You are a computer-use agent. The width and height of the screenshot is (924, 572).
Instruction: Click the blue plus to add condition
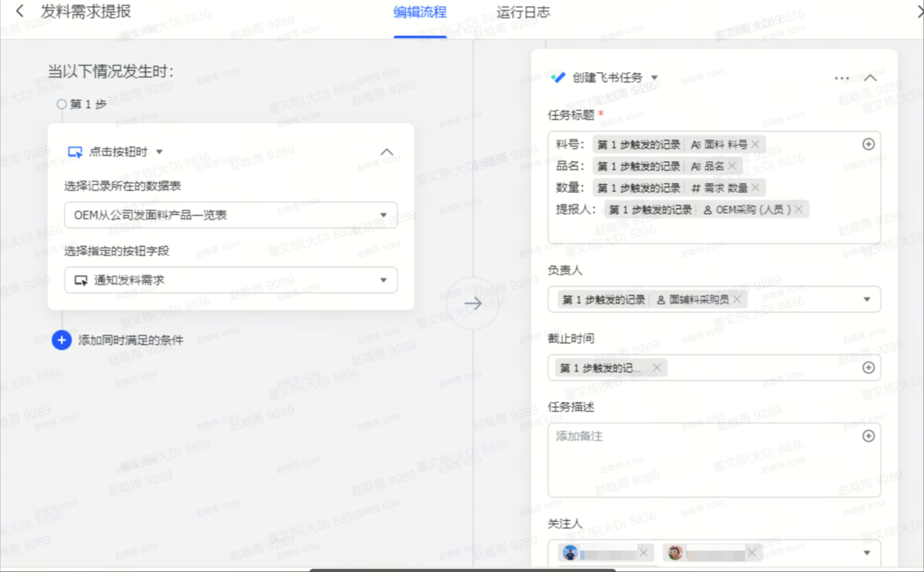click(62, 340)
